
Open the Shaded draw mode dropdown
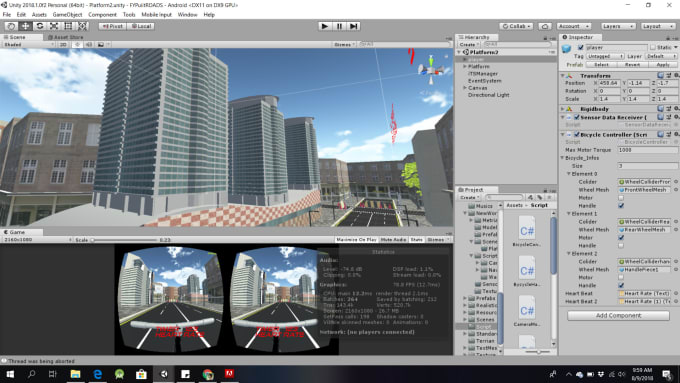click(x=29, y=44)
